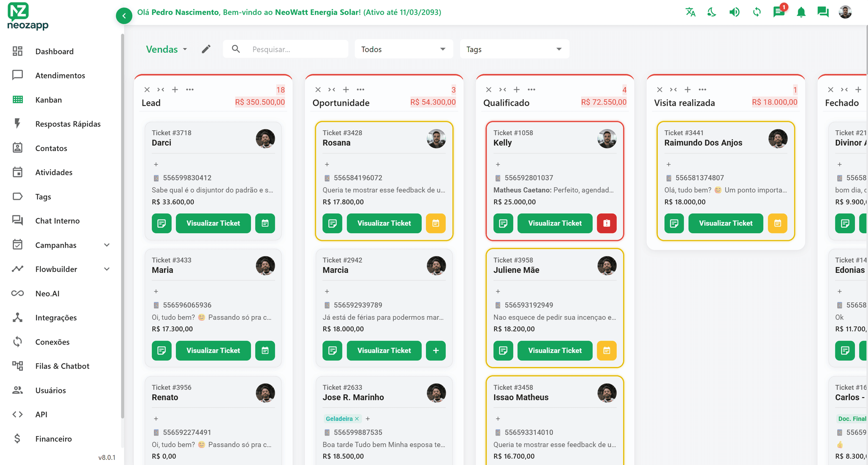868x465 pixels.
Task: Open the Todos status dropdown
Action: 403,49
